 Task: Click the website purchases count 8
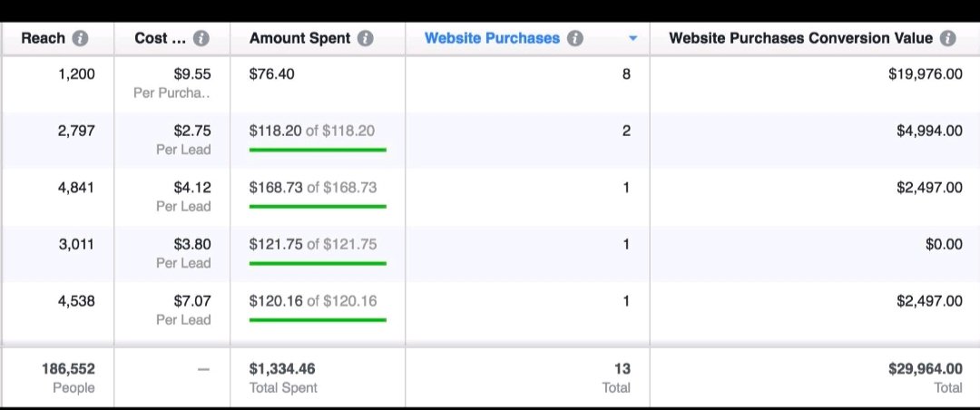[626, 74]
